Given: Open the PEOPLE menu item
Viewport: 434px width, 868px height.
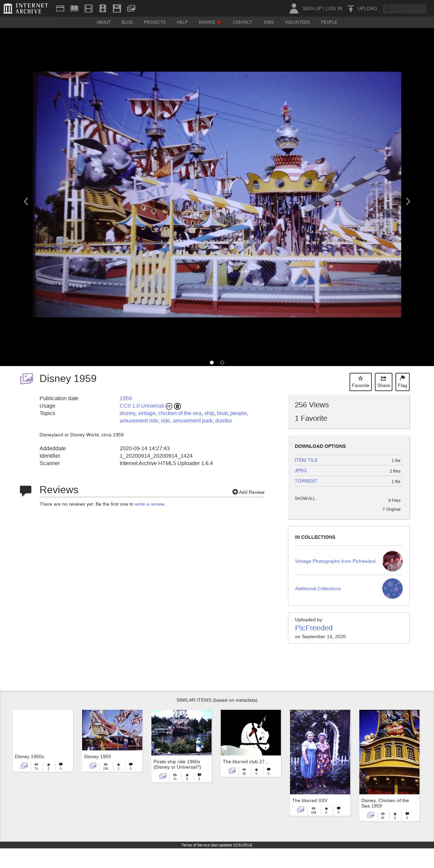Looking at the screenshot, I should coord(329,22).
